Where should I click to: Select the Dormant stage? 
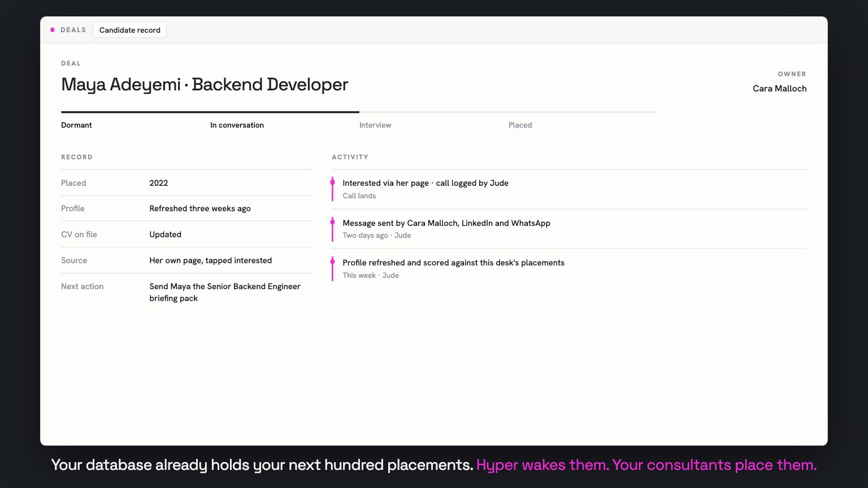pos(76,125)
